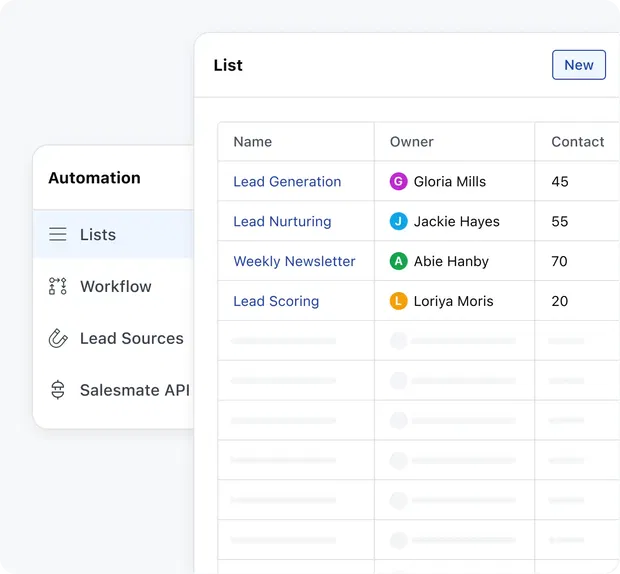Open the Lead Generation list
This screenshot has width=620, height=574.
click(x=287, y=182)
